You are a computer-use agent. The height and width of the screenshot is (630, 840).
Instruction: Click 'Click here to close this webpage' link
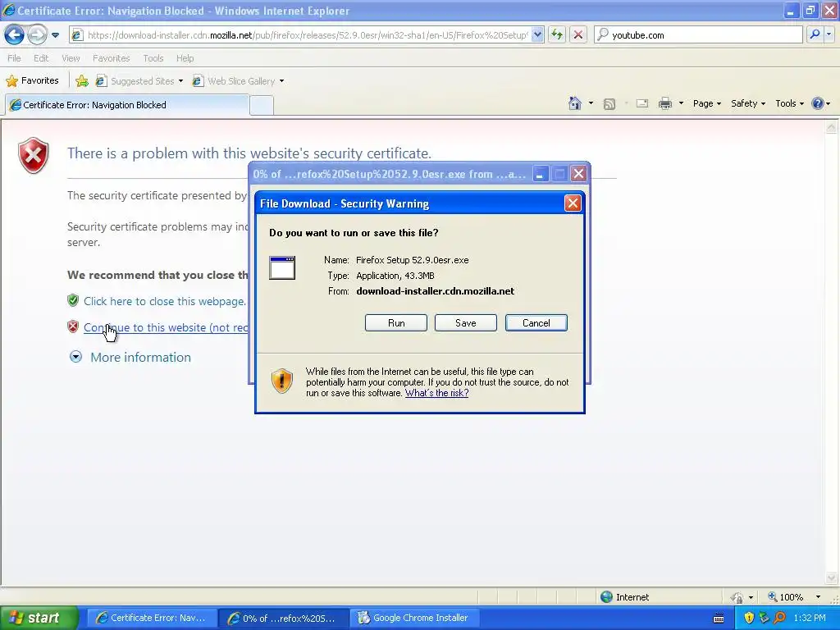tap(164, 301)
